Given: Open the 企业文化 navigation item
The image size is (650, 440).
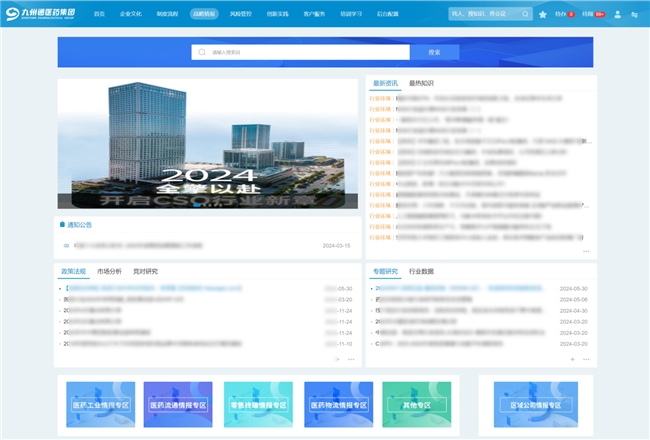Looking at the screenshot, I should (x=131, y=14).
